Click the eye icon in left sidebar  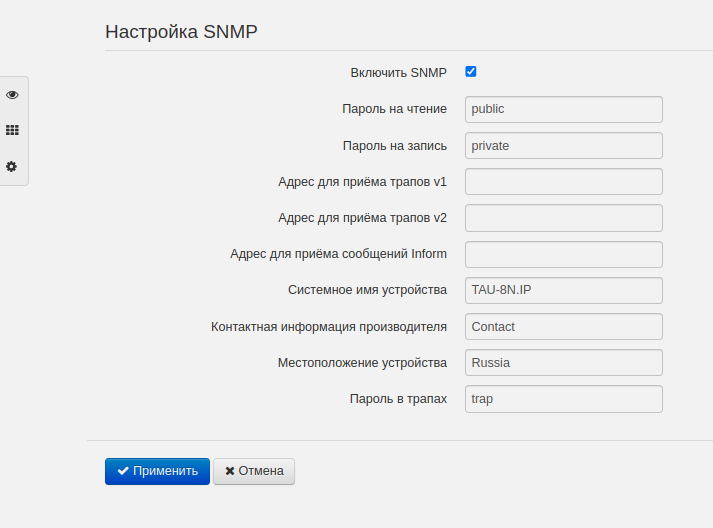(12, 95)
